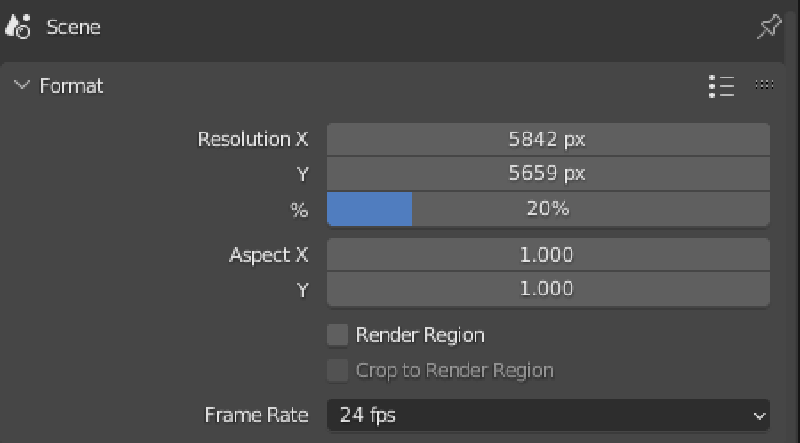Click the Scene name label
Image resolution: width=800 pixels, height=443 pixels.
point(74,27)
